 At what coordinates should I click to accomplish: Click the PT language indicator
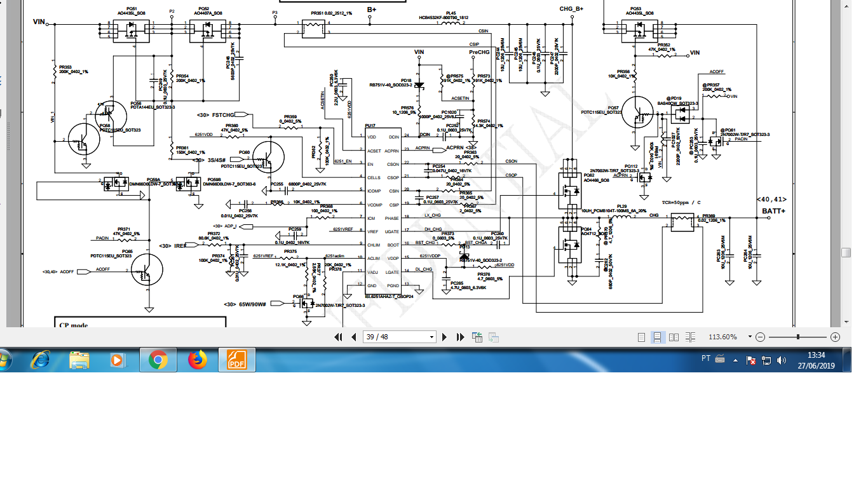pos(705,358)
